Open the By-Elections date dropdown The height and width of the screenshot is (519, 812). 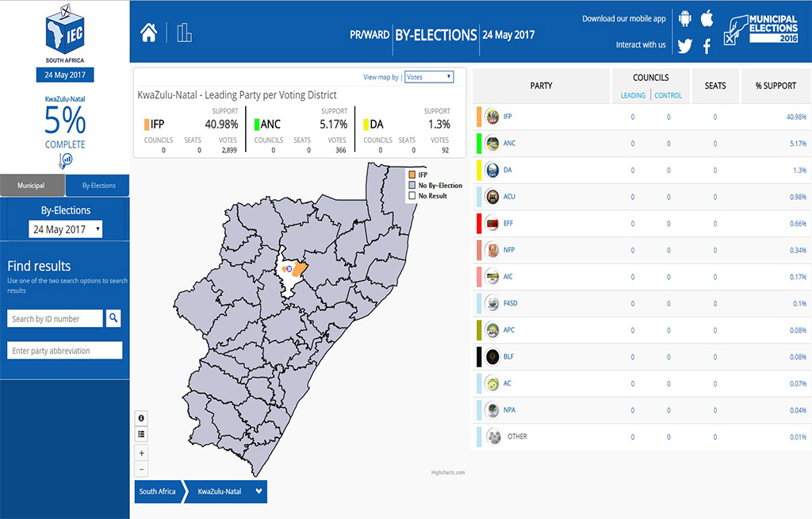[65, 229]
